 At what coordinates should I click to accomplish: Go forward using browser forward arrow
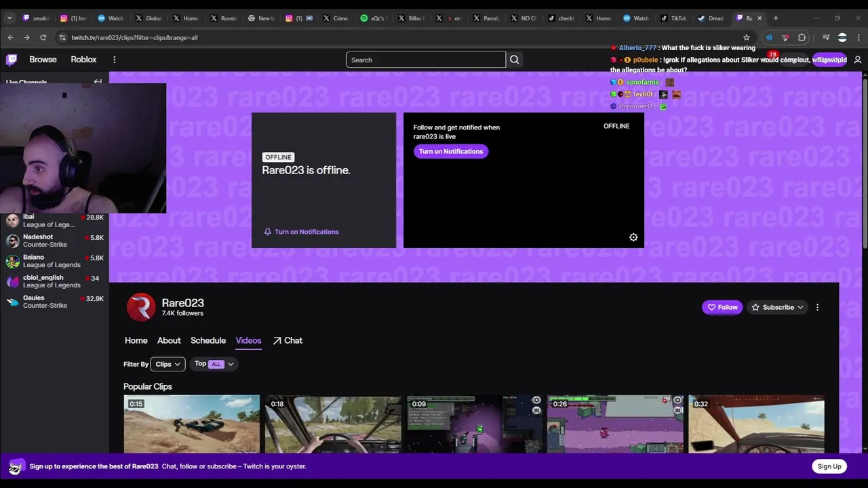click(x=26, y=37)
